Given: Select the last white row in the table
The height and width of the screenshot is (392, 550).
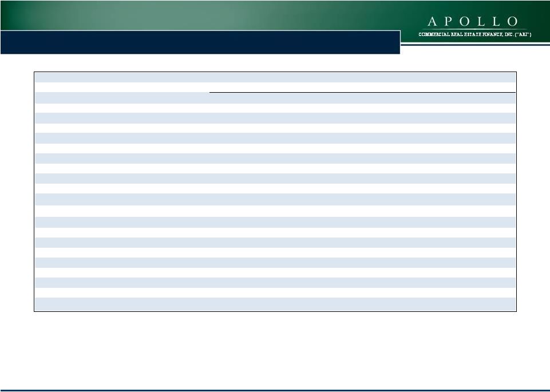Looking at the screenshot, I should tap(275, 292).
